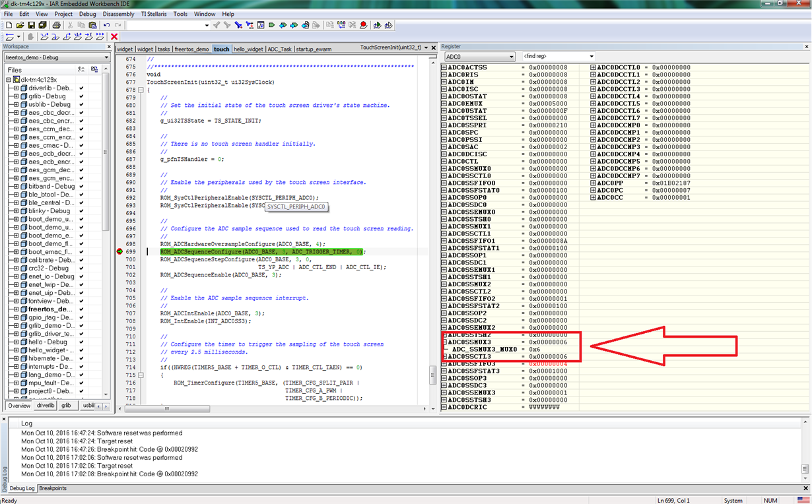812x504 pixels.
Task: Switch to the startup_ewarm editor tab
Action: [314, 49]
